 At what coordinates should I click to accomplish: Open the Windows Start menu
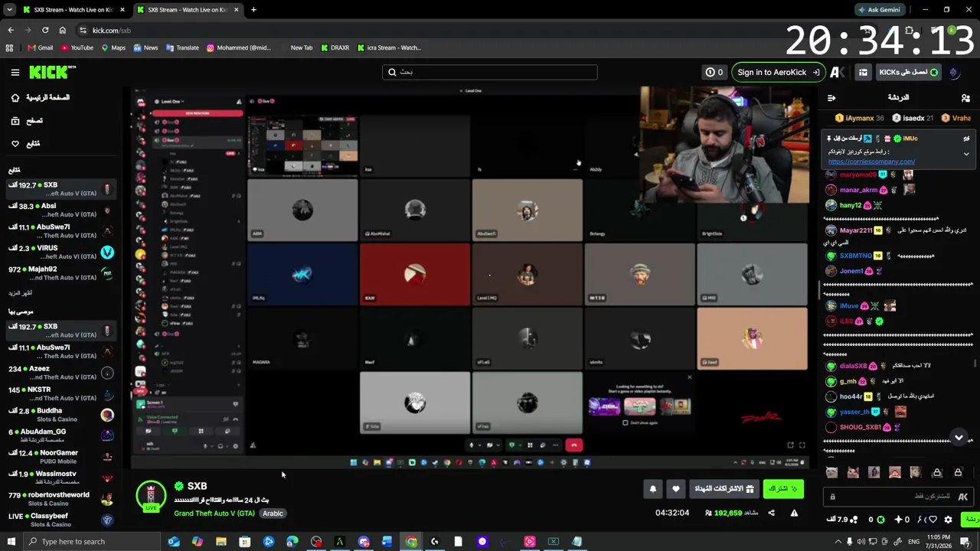click(11, 542)
